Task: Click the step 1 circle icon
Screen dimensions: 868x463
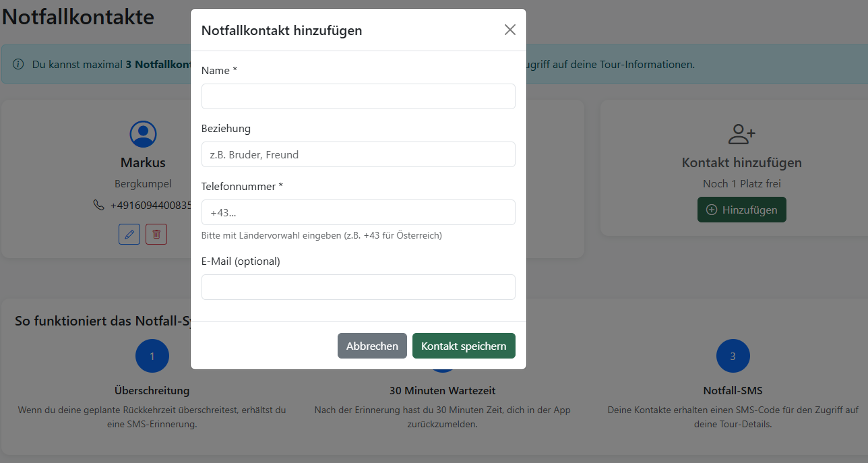Action: click(152, 357)
